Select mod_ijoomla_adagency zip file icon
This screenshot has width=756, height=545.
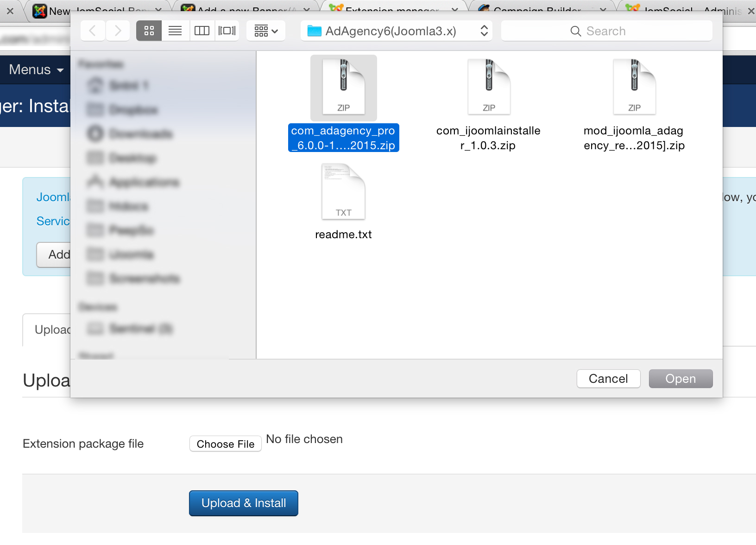tap(634, 87)
